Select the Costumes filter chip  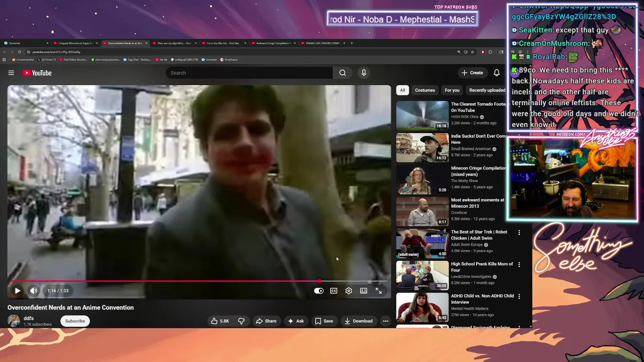(x=425, y=90)
